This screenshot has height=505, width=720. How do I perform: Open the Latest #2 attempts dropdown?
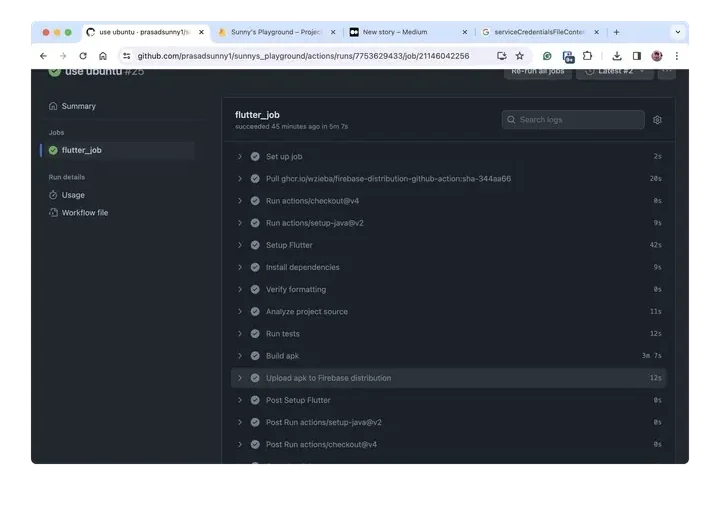pyautogui.click(x=615, y=73)
